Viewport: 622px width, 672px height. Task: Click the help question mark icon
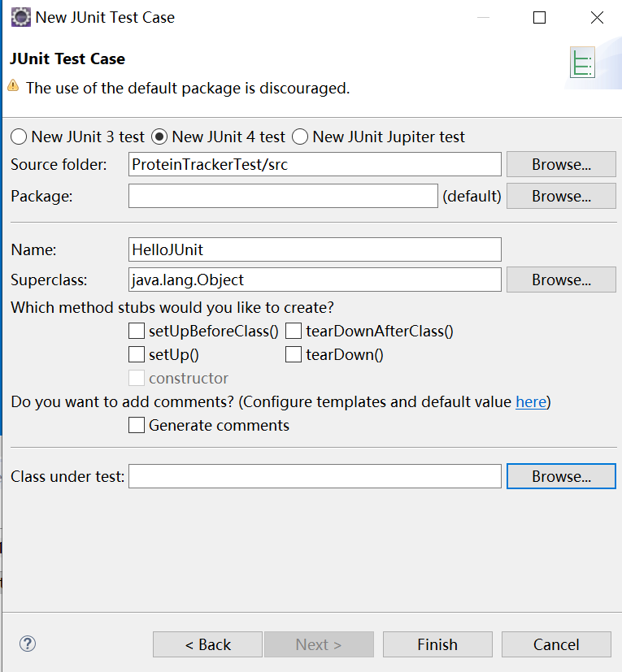click(x=28, y=644)
